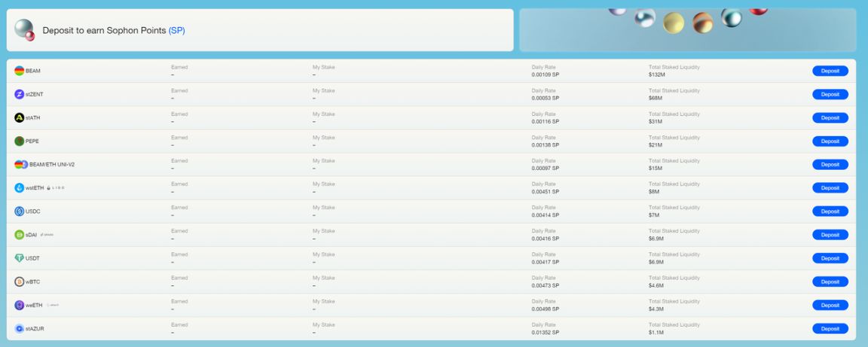The height and width of the screenshot is (347, 868).
Task: Click the PEPE token icon
Action: (x=20, y=141)
